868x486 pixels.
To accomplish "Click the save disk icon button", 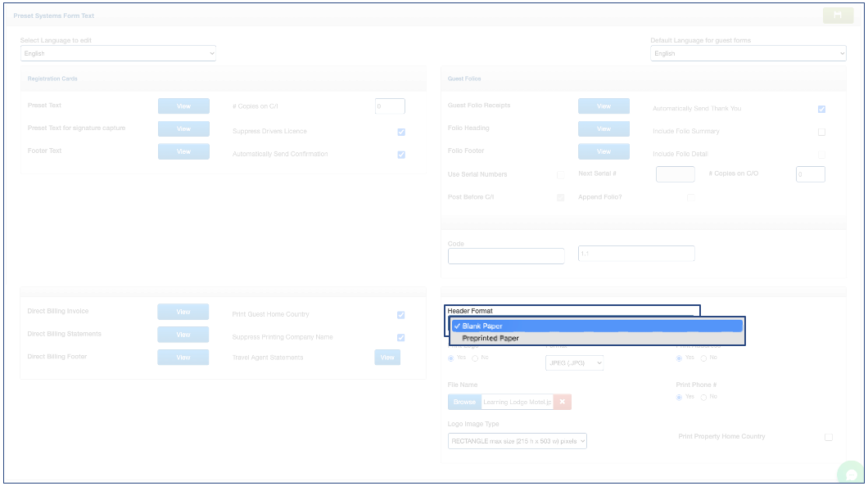I will pos(838,16).
